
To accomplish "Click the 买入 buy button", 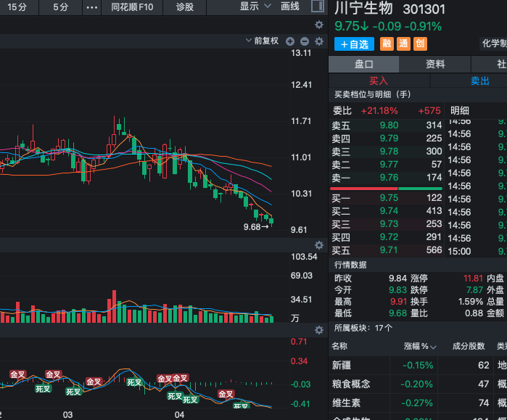I will tap(379, 81).
